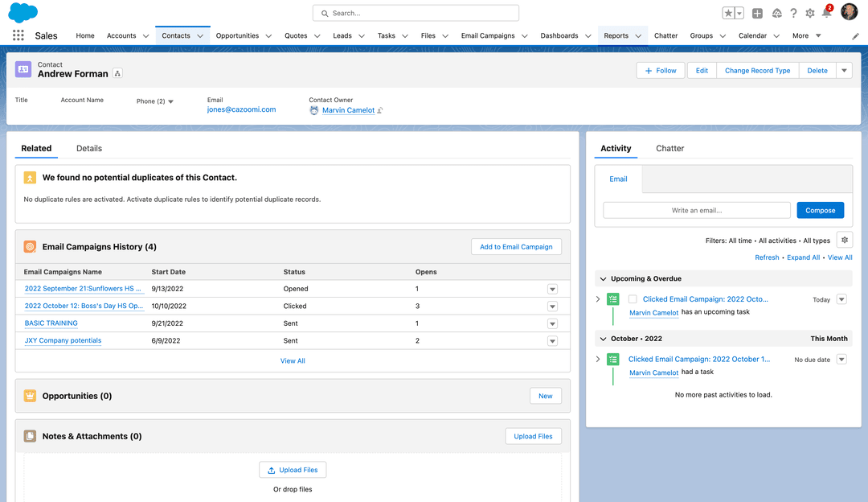The image size is (868, 502).
Task: Open the dropdown on BASIC TRAINING campaign row
Action: 552,323
